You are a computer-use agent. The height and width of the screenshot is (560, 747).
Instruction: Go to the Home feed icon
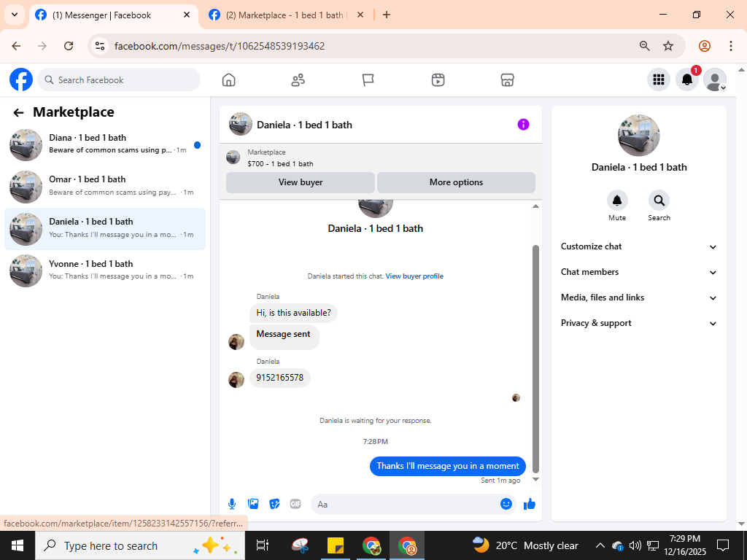coord(228,80)
